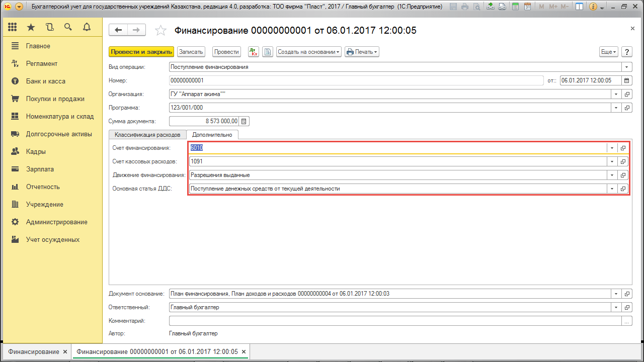Open Банк и касса section
Viewport: 644px width, 362px height.
(x=45, y=81)
